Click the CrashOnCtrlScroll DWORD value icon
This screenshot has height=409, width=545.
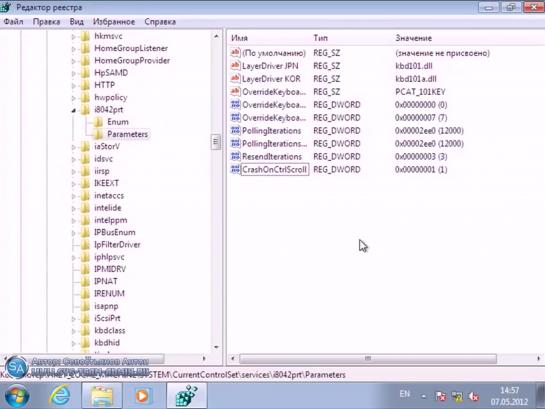tap(235, 169)
